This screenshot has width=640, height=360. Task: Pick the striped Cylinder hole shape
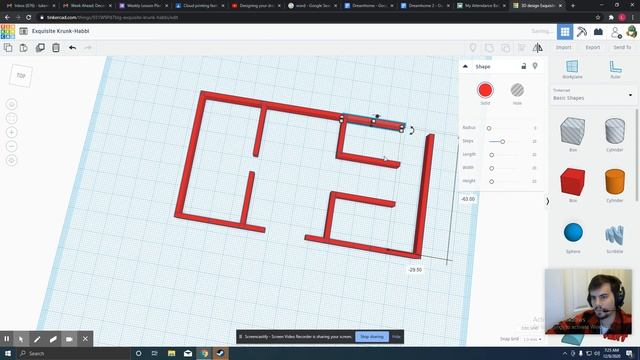coord(615,131)
